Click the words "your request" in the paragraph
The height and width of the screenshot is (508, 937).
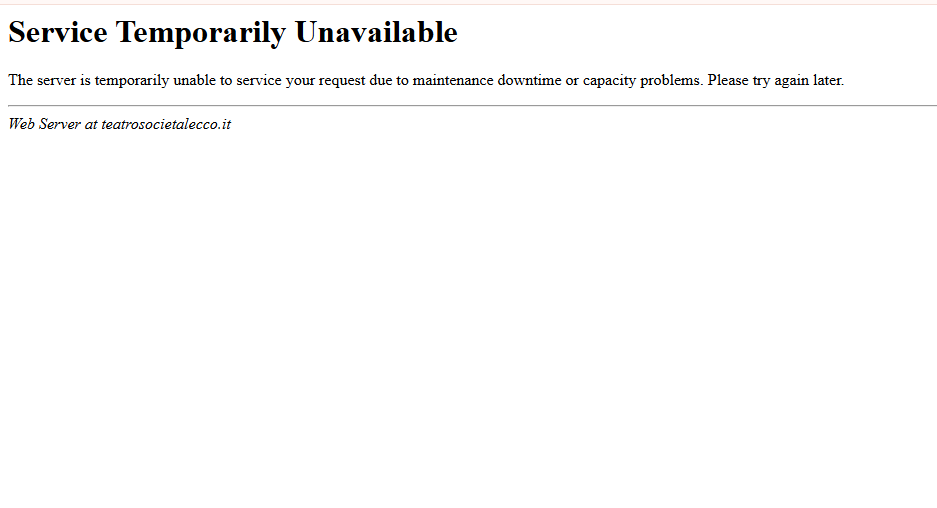coord(325,81)
